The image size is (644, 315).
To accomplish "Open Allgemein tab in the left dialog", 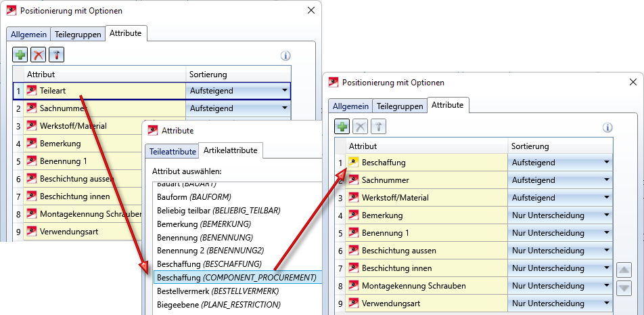I will [27, 34].
